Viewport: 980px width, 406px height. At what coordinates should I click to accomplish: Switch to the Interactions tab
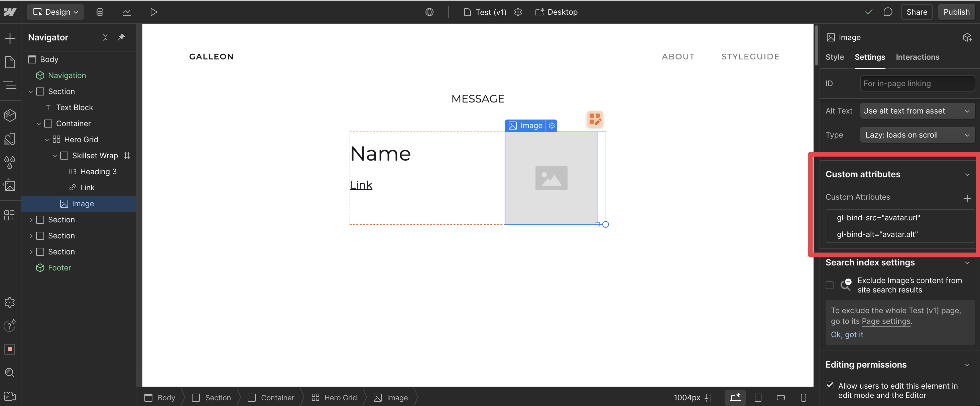(917, 57)
